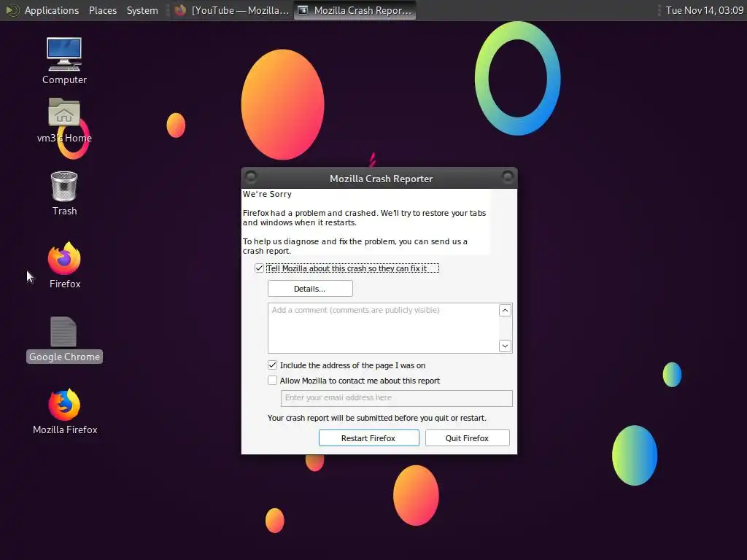Click the "We're Sorry" heading text

[267, 194]
